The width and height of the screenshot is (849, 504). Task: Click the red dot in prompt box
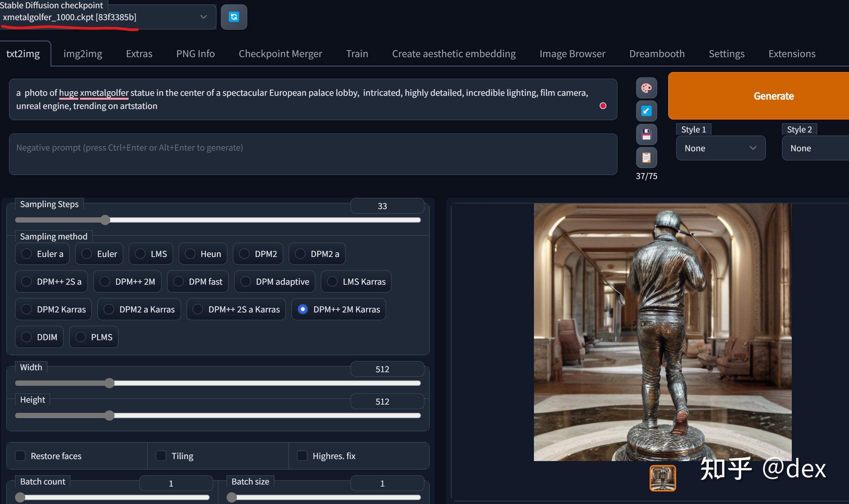pyautogui.click(x=603, y=106)
